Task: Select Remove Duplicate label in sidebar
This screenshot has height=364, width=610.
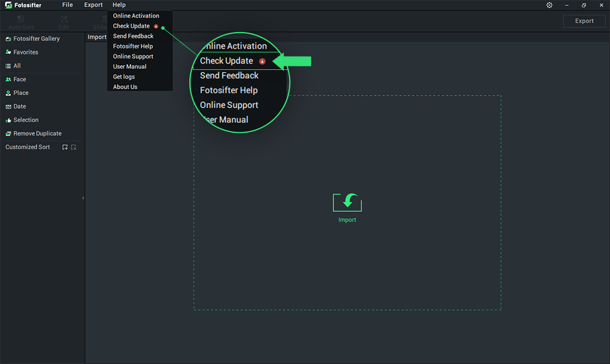Action: point(38,133)
